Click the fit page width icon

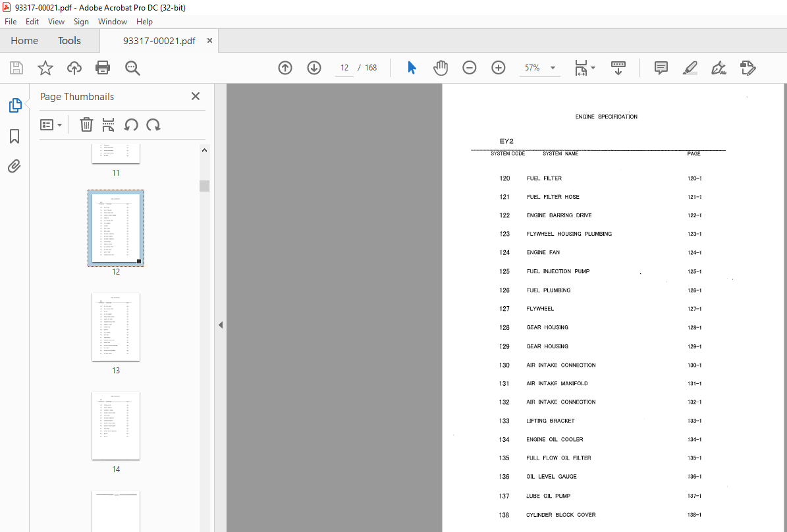click(x=581, y=68)
